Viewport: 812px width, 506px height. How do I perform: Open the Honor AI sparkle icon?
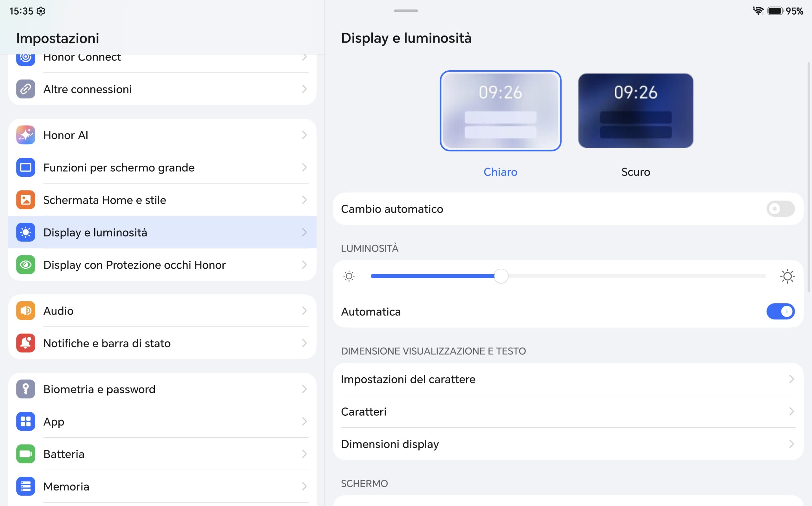pos(25,135)
